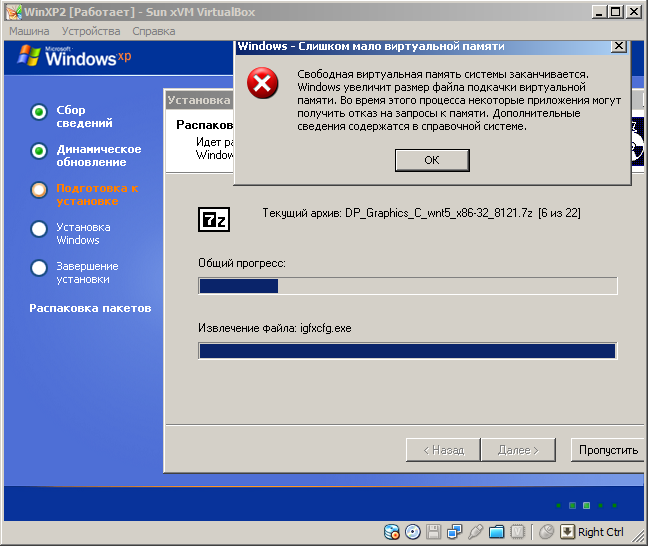Click the 7z archive icon
Image resolution: width=648 pixels, height=546 pixels.
pos(214,219)
